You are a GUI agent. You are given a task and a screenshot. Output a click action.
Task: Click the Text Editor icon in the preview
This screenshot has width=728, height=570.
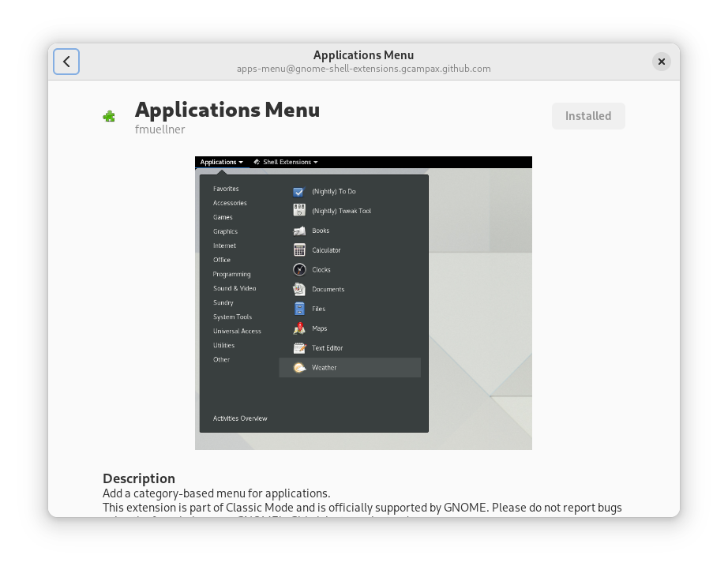click(x=299, y=348)
